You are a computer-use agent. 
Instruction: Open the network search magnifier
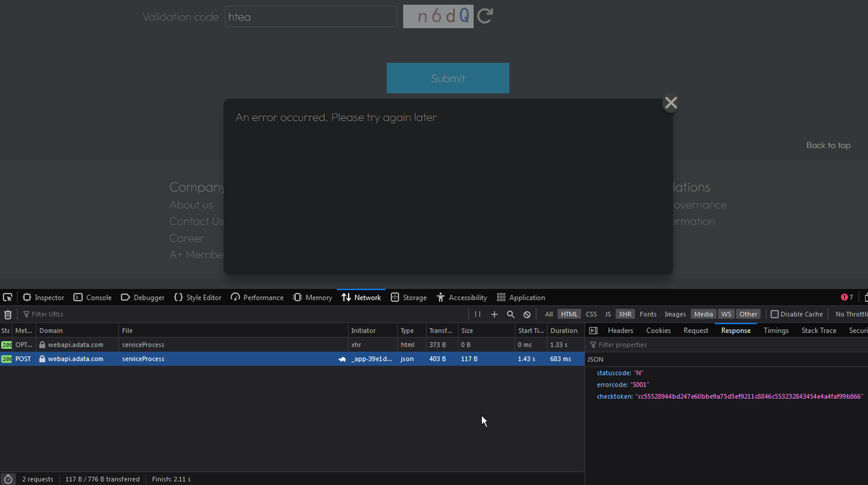point(511,314)
